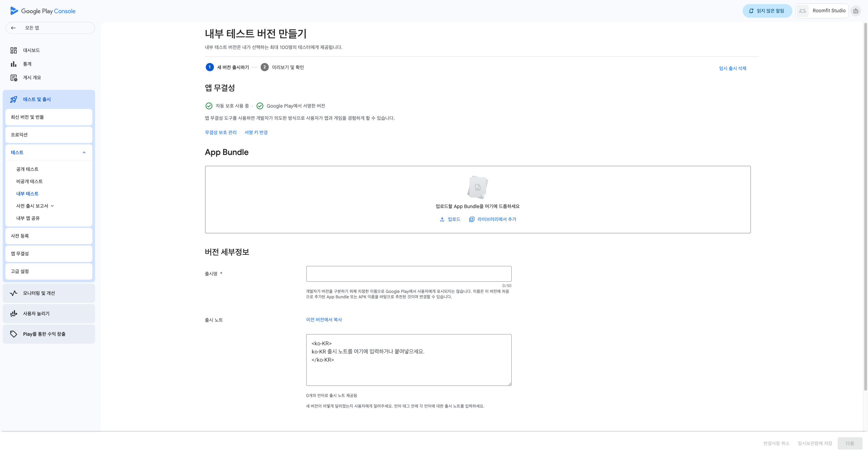This screenshot has height=455, width=868.
Task: Click 라이브러리에서 추가 button
Action: pos(493,219)
